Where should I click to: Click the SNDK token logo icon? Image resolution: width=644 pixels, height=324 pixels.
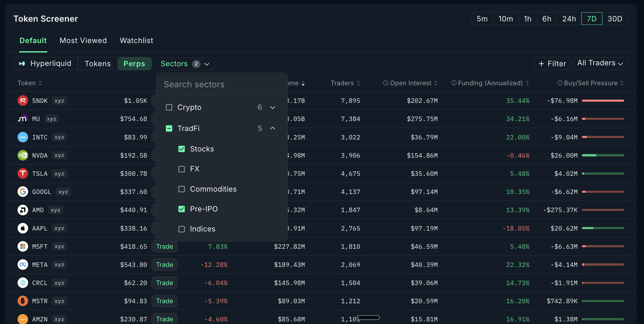click(x=23, y=101)
